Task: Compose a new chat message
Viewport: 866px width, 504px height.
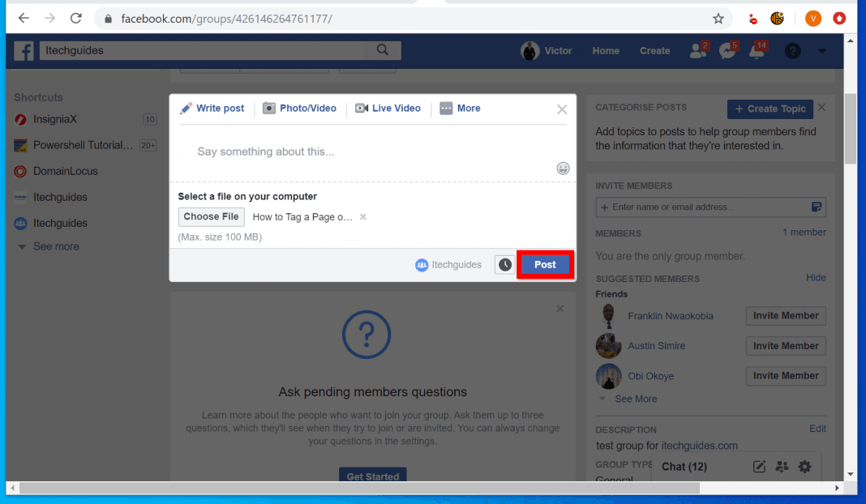Action: pos(760,467)
